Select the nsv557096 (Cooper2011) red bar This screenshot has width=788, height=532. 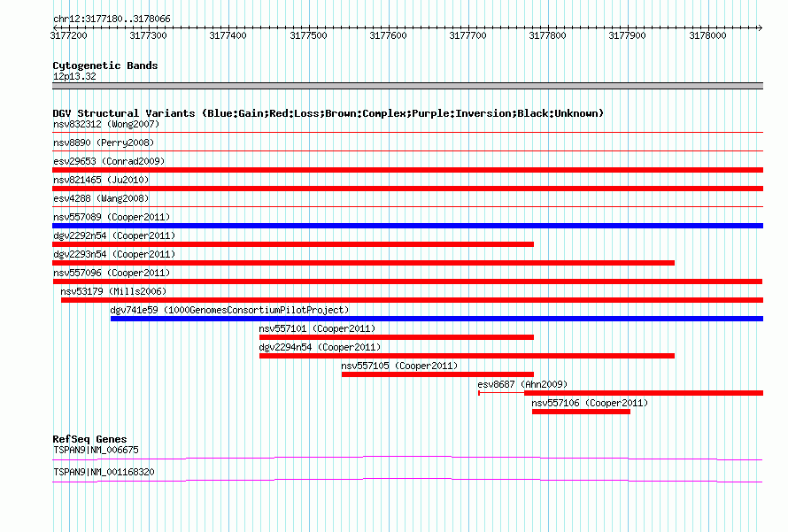pyautogui.click(x=407, y=281)
